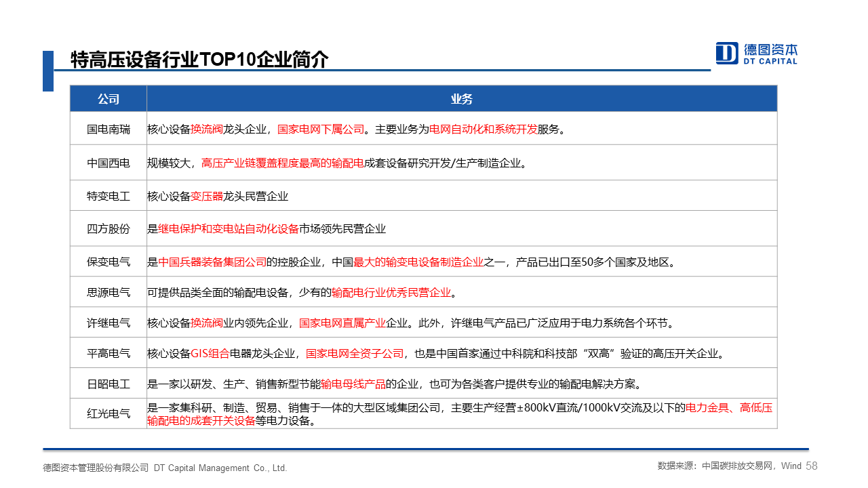Click the data source note 数据来源
The width and height of the screenshot is (868, 488).
pyautogui.click(x=730, y=466)
